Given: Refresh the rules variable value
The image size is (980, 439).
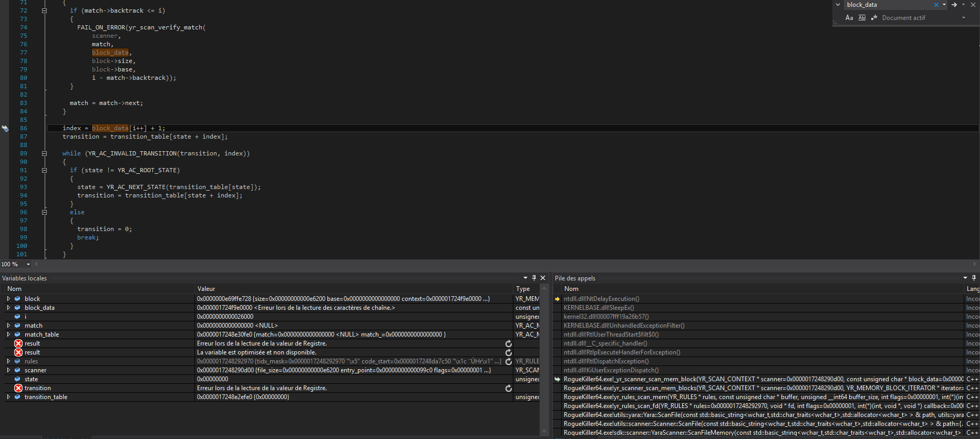Looking at the screenshot, I should (509, 361).
